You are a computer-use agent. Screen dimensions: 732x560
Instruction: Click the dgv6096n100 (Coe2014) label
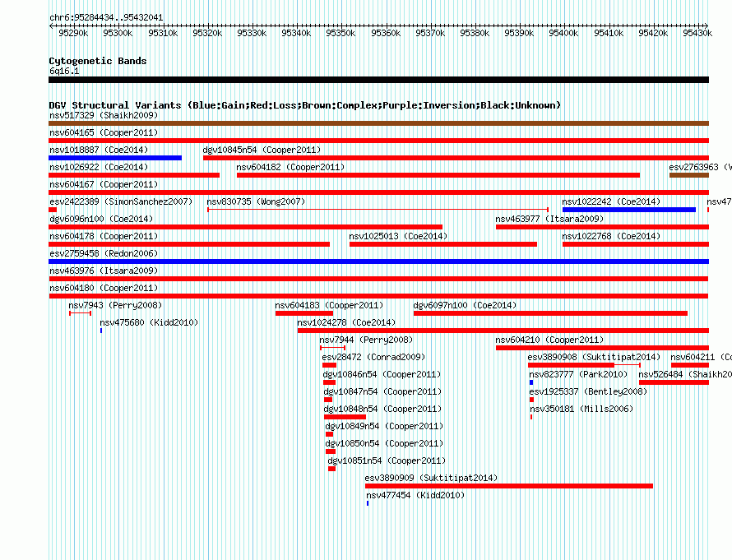tap(101, 219)
